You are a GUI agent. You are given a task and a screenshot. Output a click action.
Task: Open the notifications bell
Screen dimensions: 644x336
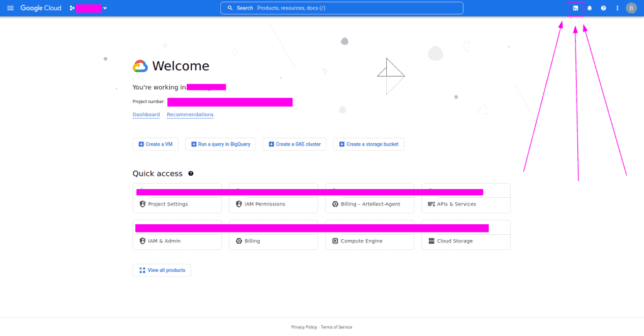click(589, 8)
